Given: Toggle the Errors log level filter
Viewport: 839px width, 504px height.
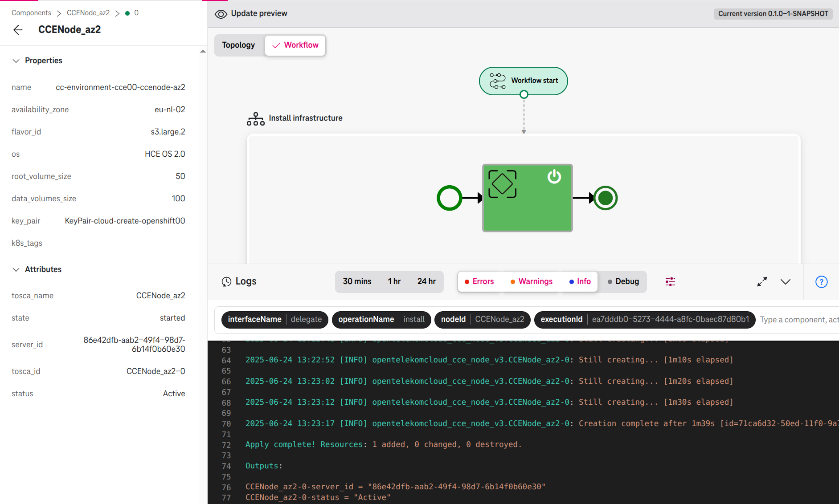Looking at the screenshot, I should pos(479,281).
